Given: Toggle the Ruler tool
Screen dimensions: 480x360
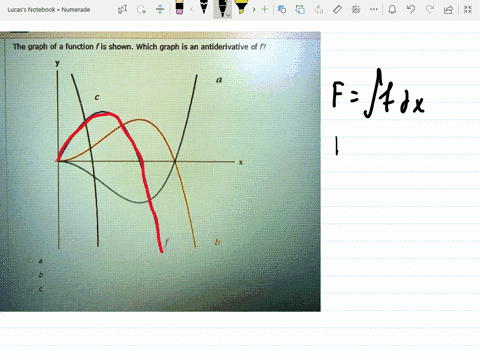Looking at the screenshot, I should 337,9.
